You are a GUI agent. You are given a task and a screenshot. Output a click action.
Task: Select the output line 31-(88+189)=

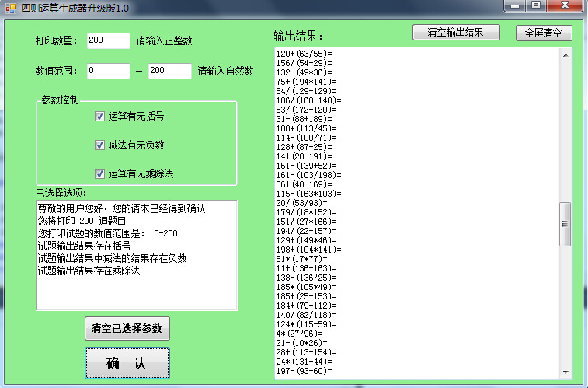pos(304,119)
